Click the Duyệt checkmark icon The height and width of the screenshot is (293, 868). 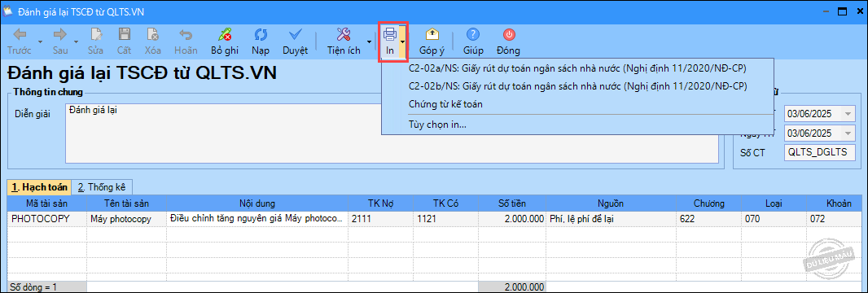295,35
